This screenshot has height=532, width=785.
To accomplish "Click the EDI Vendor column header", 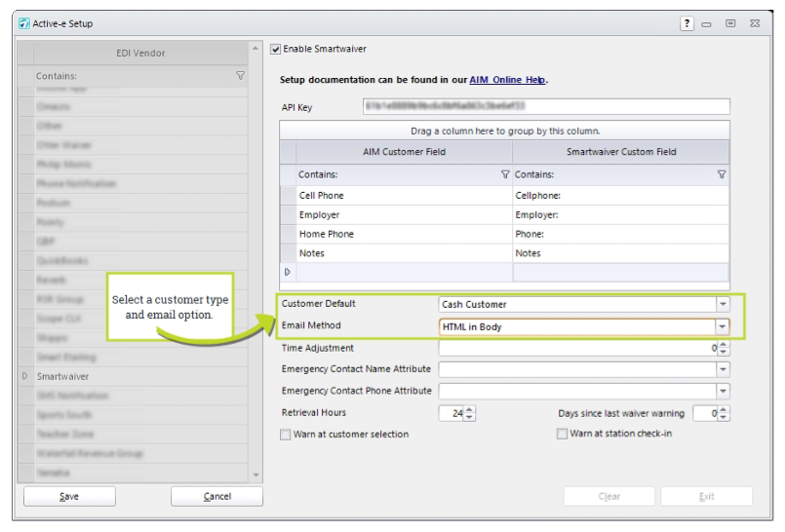I will point(140,53).
